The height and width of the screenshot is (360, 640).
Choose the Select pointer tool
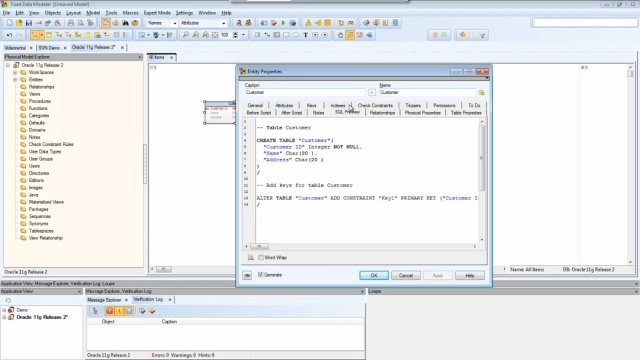point(34,35)
